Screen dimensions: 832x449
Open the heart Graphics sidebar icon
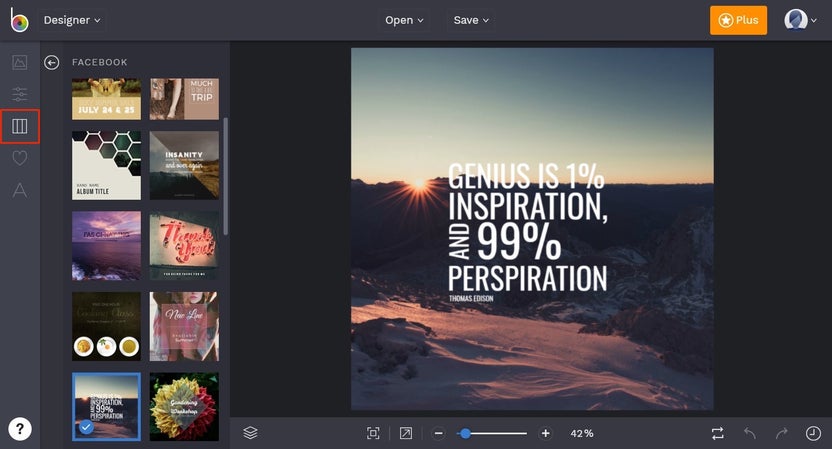[x=20, y=158]
